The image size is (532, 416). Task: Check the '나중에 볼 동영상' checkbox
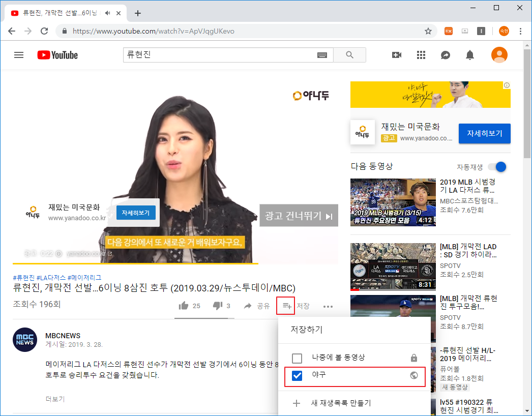pyautogui.click(x=297, y=358)
